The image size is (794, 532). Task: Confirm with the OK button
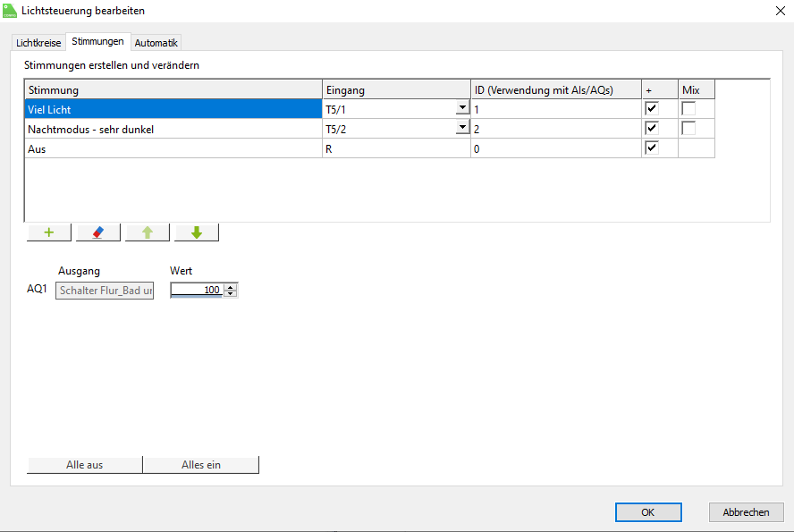(648, 512)
